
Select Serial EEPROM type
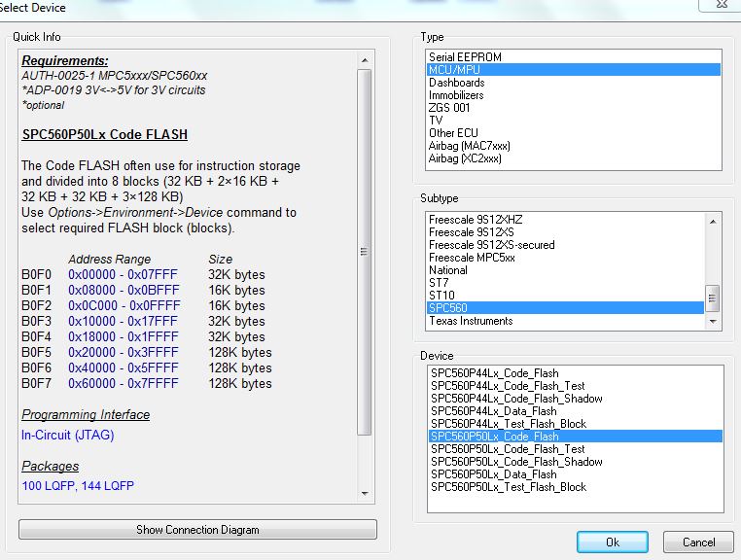[573, 57]
